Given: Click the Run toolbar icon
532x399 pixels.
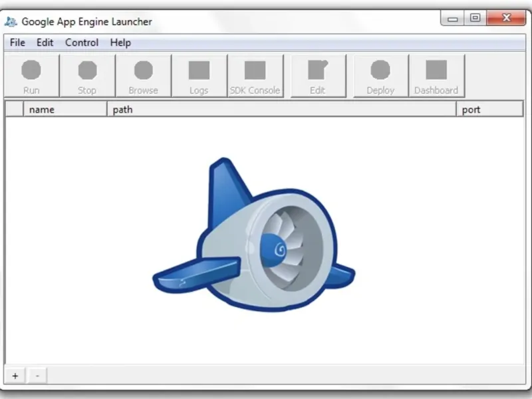Looking at the screenshot, I should 31,76.
